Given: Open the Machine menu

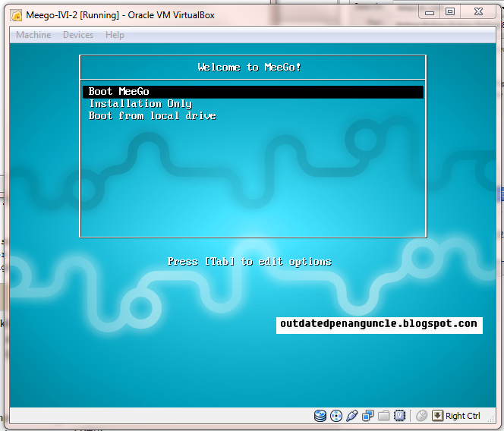Looking at the screenshot, I should coord(33,35).
